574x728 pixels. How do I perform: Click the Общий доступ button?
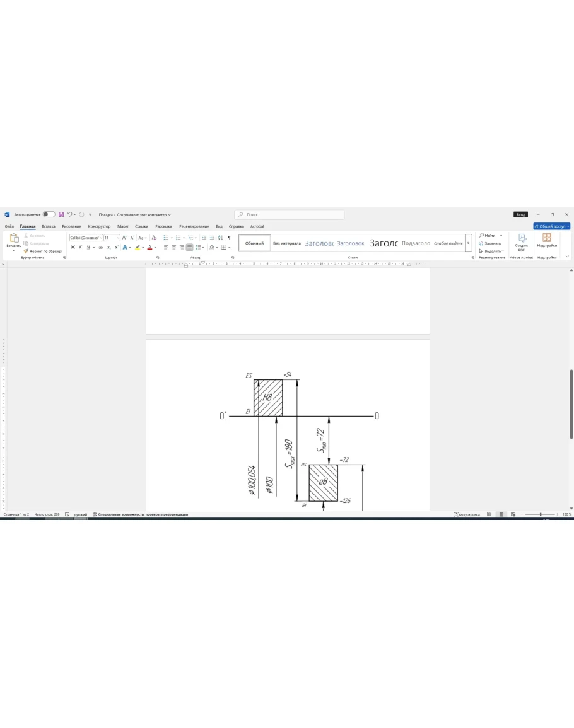click(552, 226)
